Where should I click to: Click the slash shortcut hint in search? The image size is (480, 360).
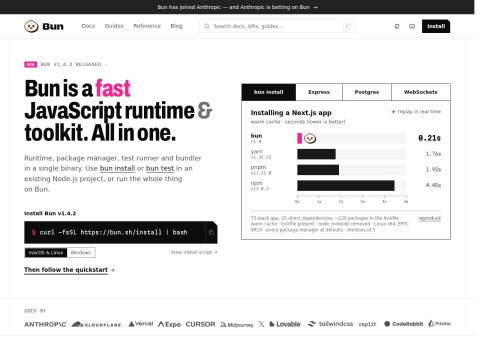pos(347,26)
